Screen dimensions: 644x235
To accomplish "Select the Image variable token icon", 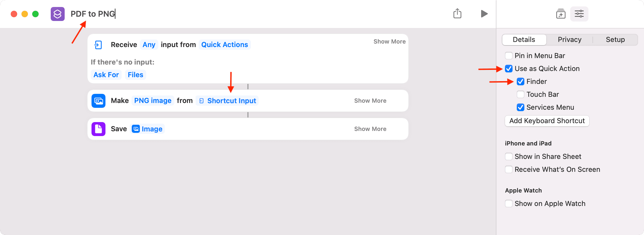I will (136, 129).
